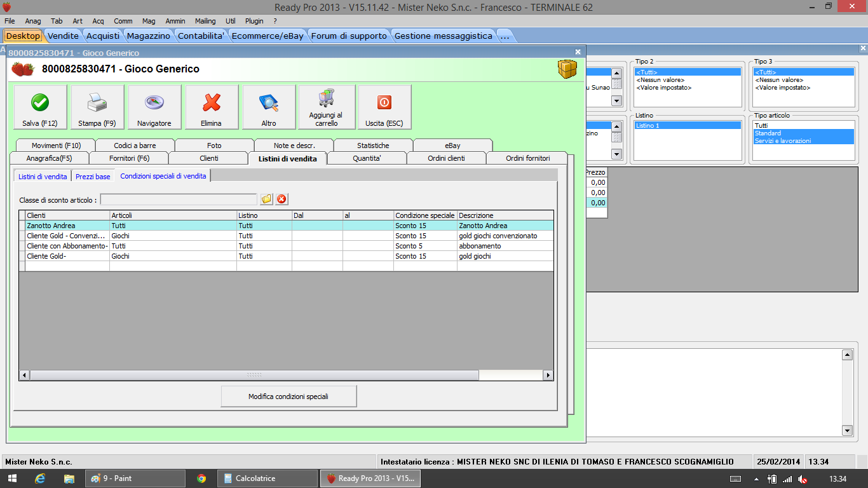Click the table's horizontal scrollbar left arrow
Screen dimensions: 868x488
coord(24,376)
